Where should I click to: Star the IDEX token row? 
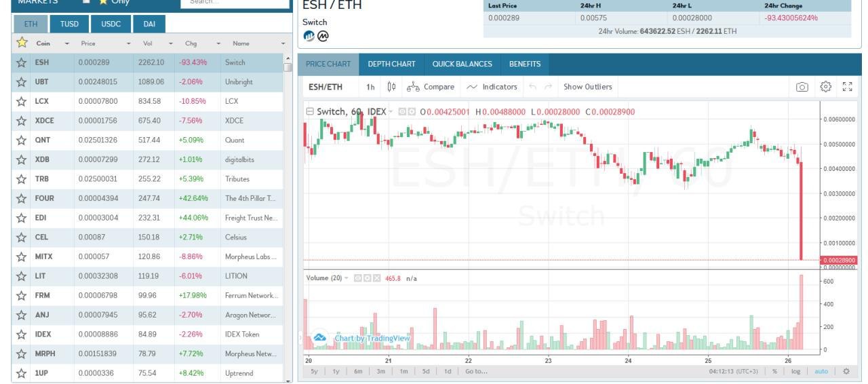[x=22, y=334]
